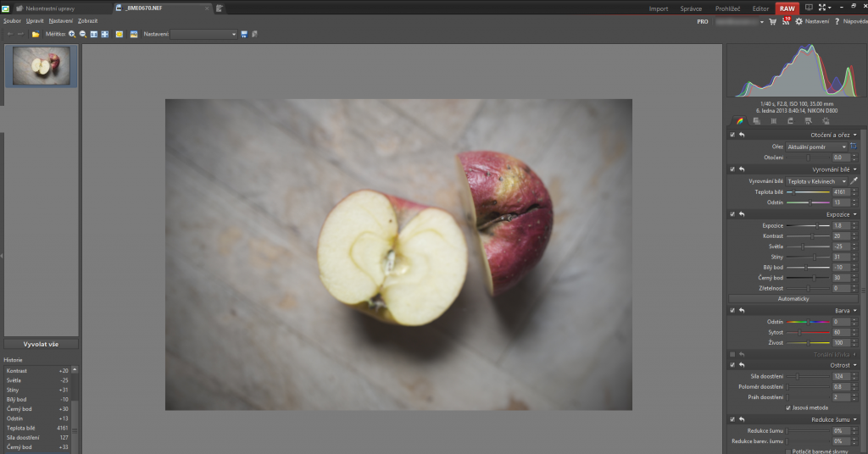
Task: Click the Teplota bílé value field 4161
Action: click(x=841, y=192)
